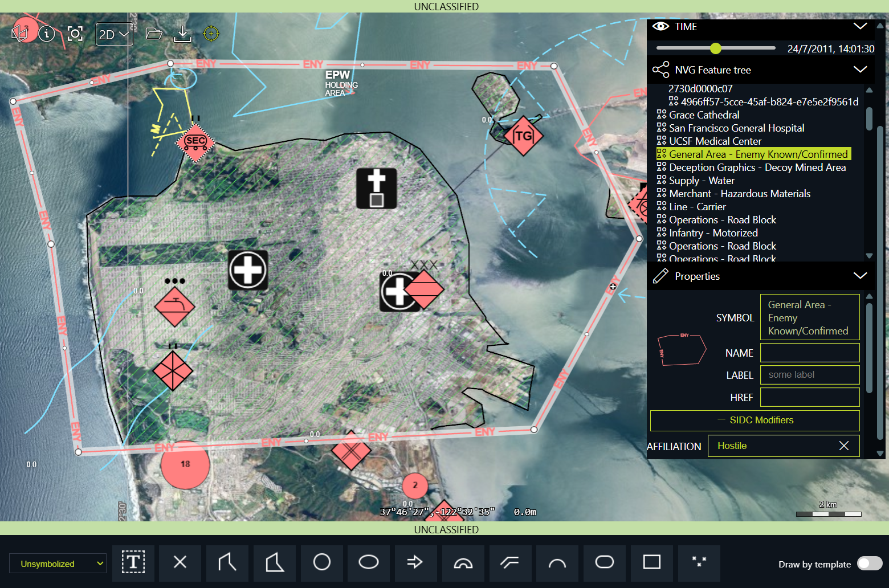Select the Arc band drawing tool
The height and width of the screenshot is (588, 889).
(463, 563)
